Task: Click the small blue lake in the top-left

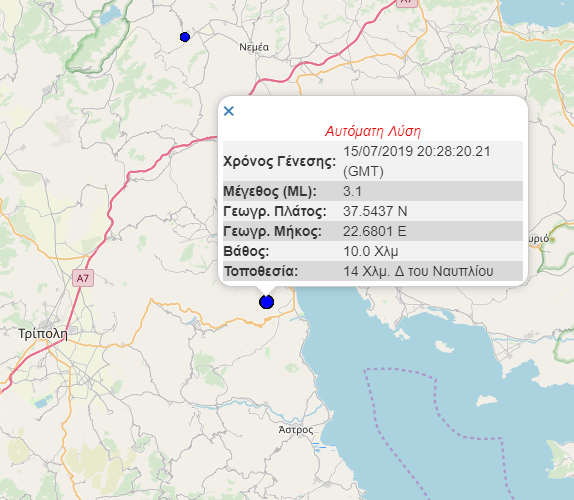Action: [x=109, y=15]
